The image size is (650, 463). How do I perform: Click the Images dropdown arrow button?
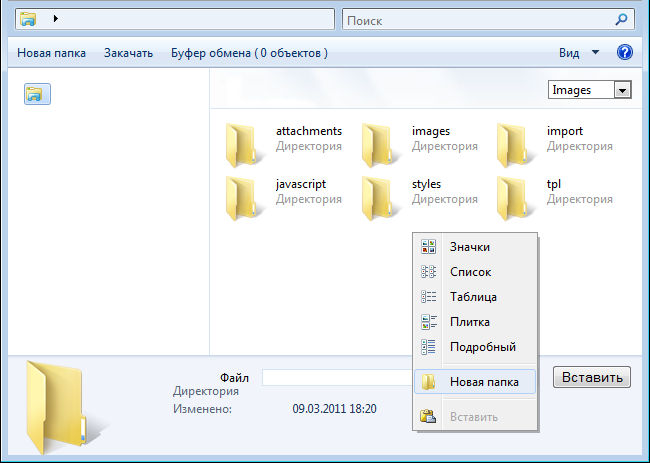tap(622, 90)
